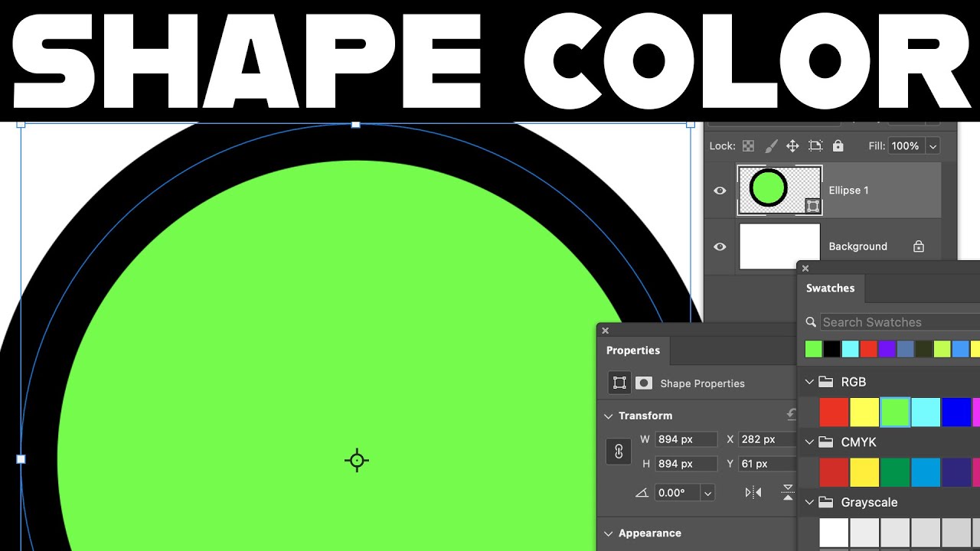Switch to the Properties tab
Viewport: 980px width, 551px height.
pyautogui.click(x=633, y=350)
